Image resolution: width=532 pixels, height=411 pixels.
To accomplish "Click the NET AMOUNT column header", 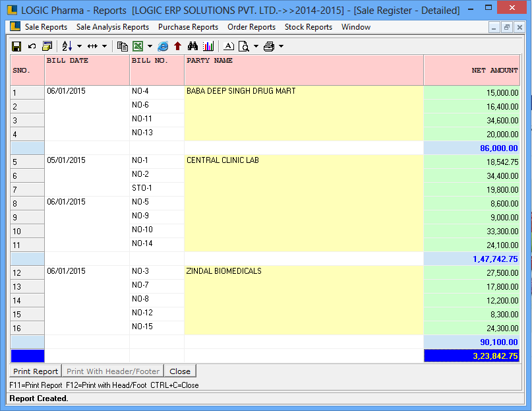I will 472,71.
